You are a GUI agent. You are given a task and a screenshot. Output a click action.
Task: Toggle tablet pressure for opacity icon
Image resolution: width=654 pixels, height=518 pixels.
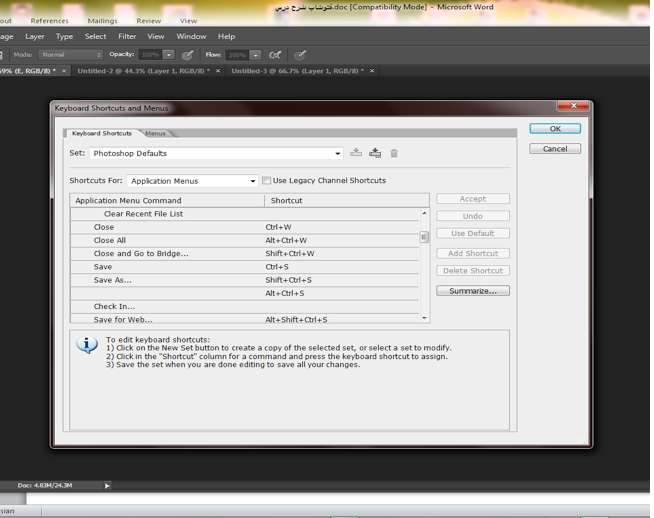(x=188, y=55)
